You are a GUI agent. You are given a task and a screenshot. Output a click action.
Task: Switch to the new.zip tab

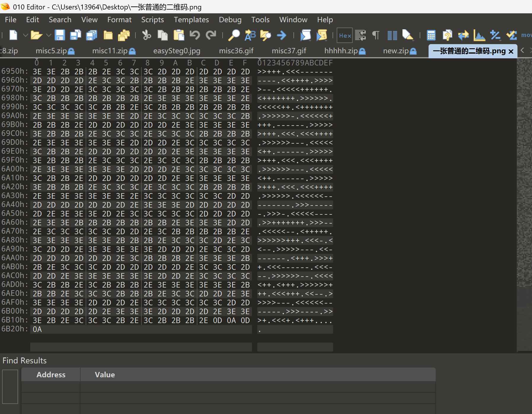400,51
